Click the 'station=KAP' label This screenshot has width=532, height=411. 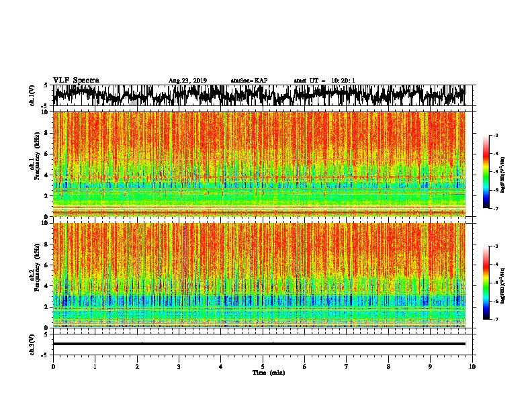249,81
